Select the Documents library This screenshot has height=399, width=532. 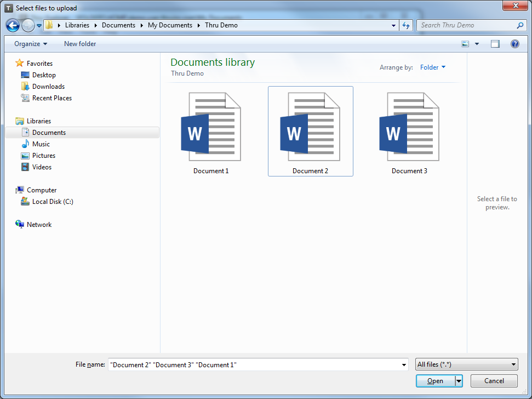82,132
